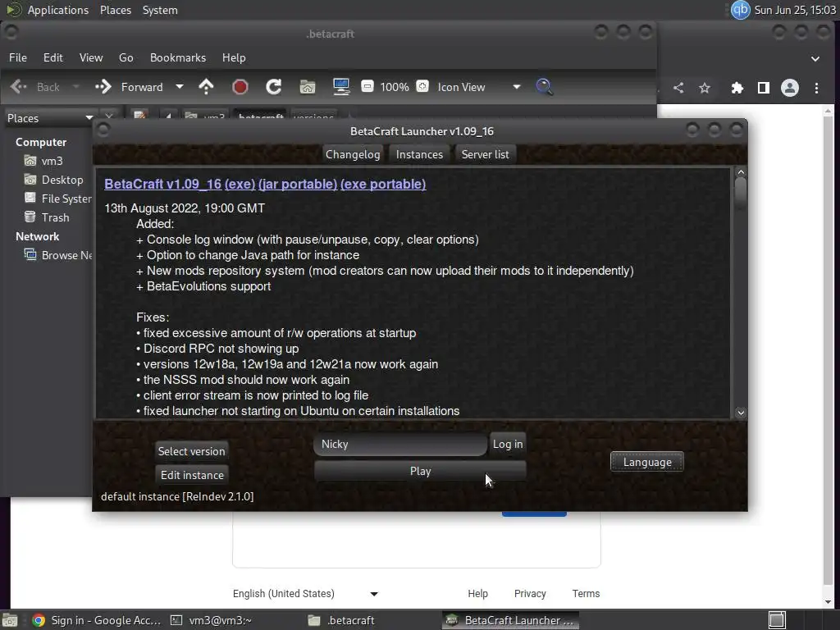Click the Computer icon in file manager toolbar
The image size is (840, 630).
[341, 87]
